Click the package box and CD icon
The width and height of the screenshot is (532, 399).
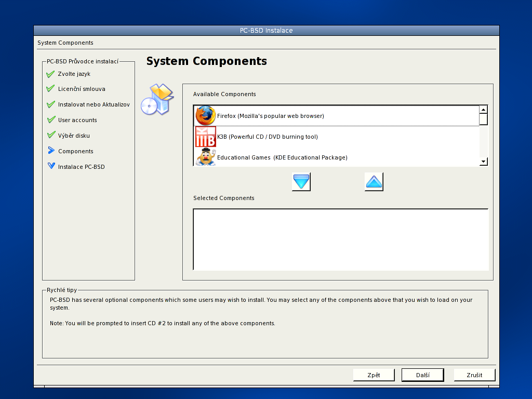[x=157, y=99]
